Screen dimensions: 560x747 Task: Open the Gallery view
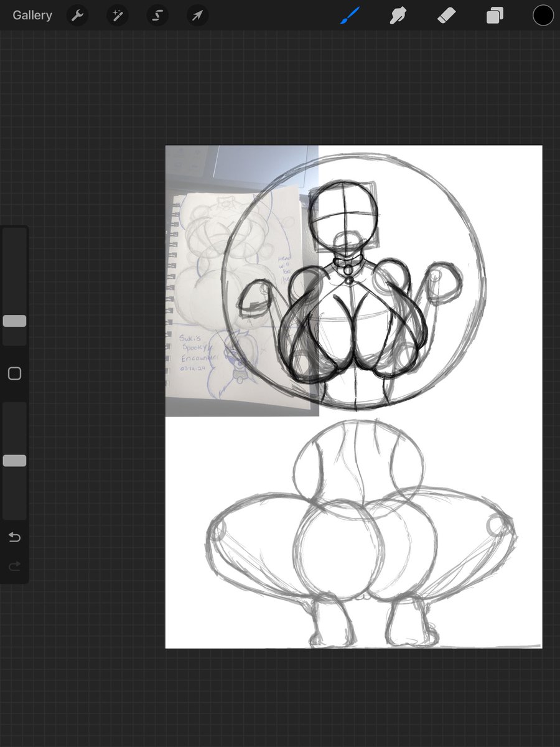(32, 16)
